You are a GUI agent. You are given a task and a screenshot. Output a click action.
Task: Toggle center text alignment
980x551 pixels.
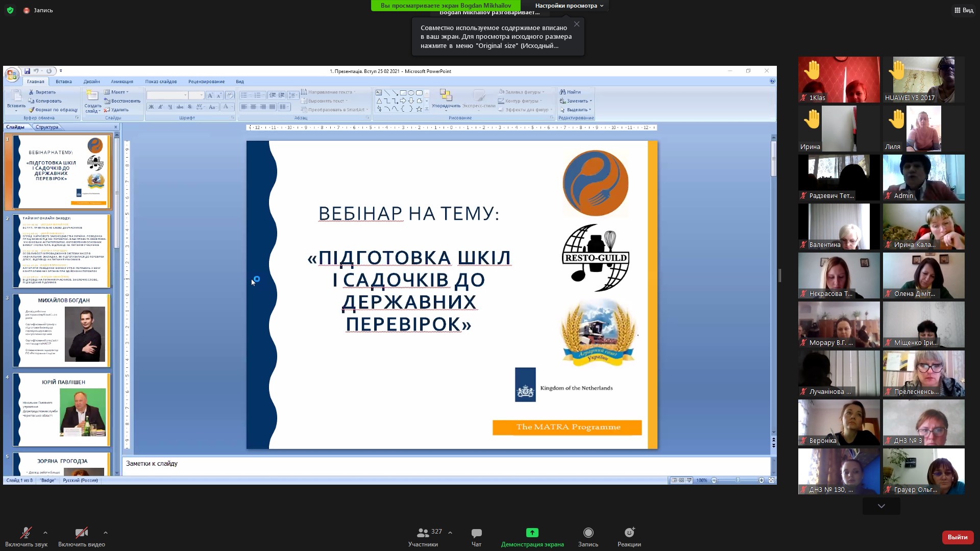(x=253, y=107)
